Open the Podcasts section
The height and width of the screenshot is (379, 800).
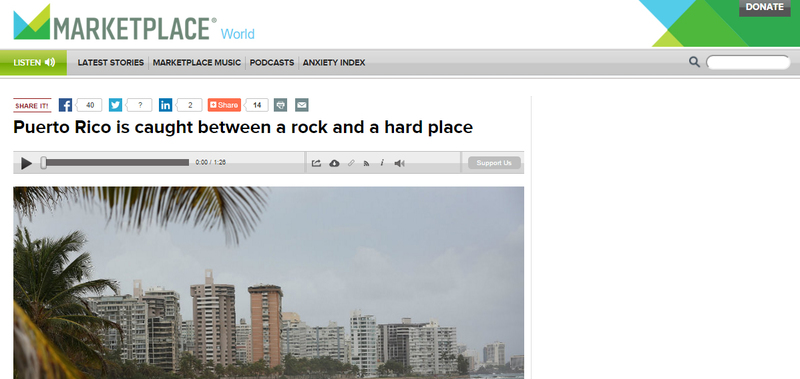(272, 63)
